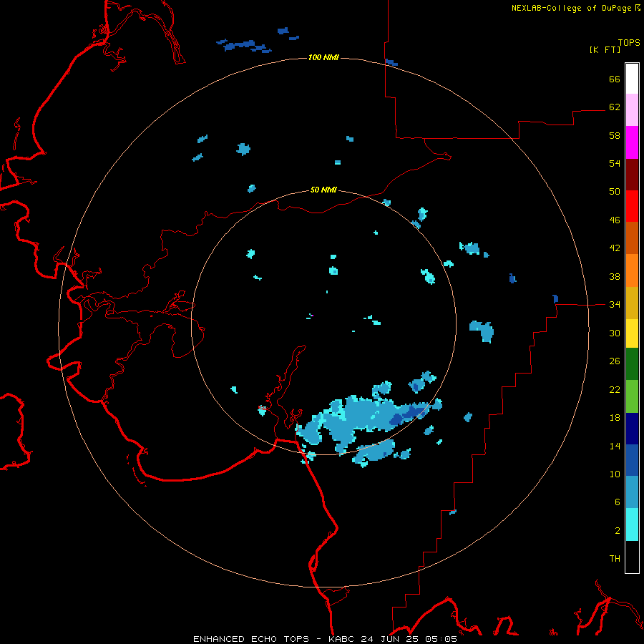Click the legend value 18
Image resolution: width=644 pixels, height=644 pixels.
615,418
